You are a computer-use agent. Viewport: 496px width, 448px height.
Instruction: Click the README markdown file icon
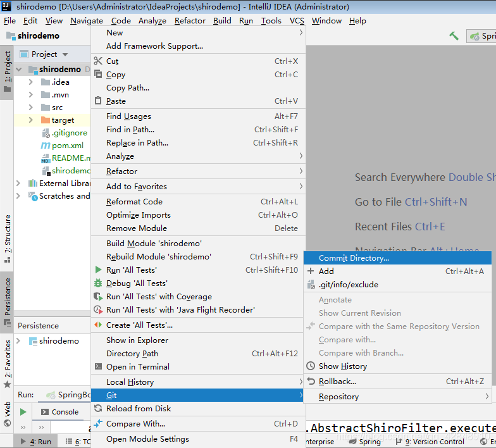coord(46,158)
